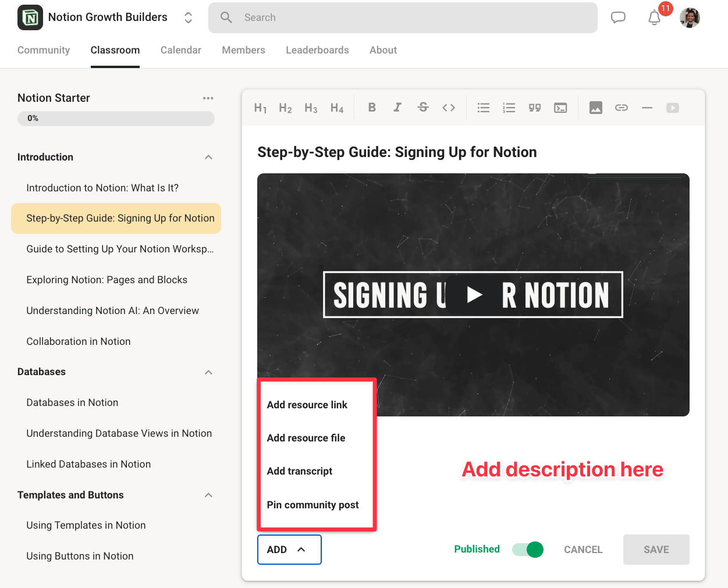Toggle the Published switch off
728x588 pixels.
pos(528,550)
